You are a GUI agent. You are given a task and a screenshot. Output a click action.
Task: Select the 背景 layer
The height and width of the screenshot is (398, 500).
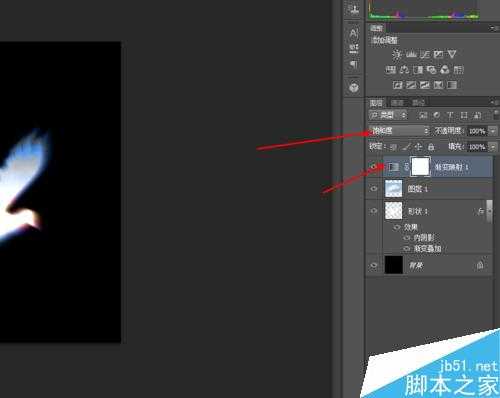(x=430, y=265)
